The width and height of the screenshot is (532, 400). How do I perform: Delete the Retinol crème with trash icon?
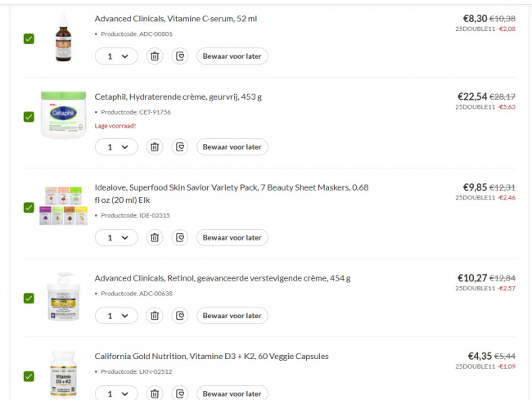click(154, 316)
